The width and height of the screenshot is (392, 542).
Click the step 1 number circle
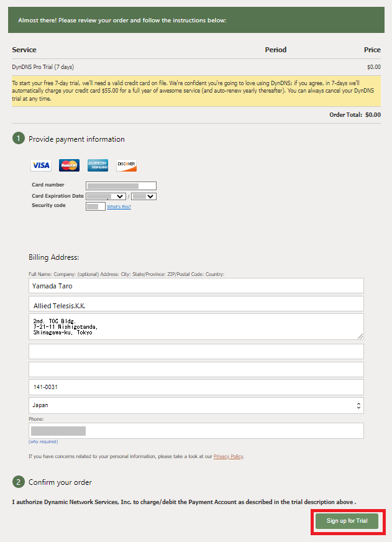coord(19,139)
